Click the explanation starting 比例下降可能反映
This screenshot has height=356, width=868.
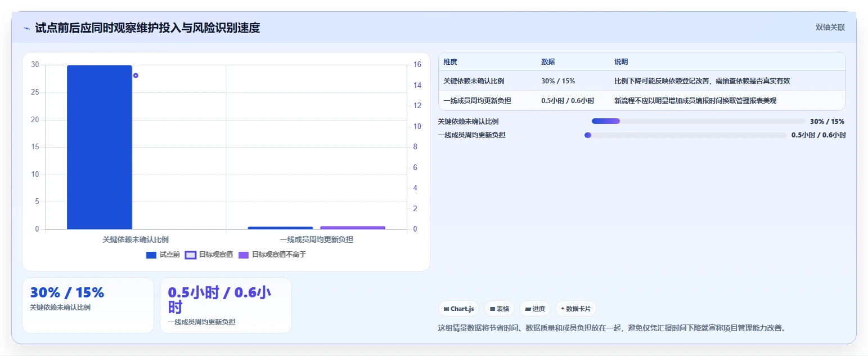(702, 81)
